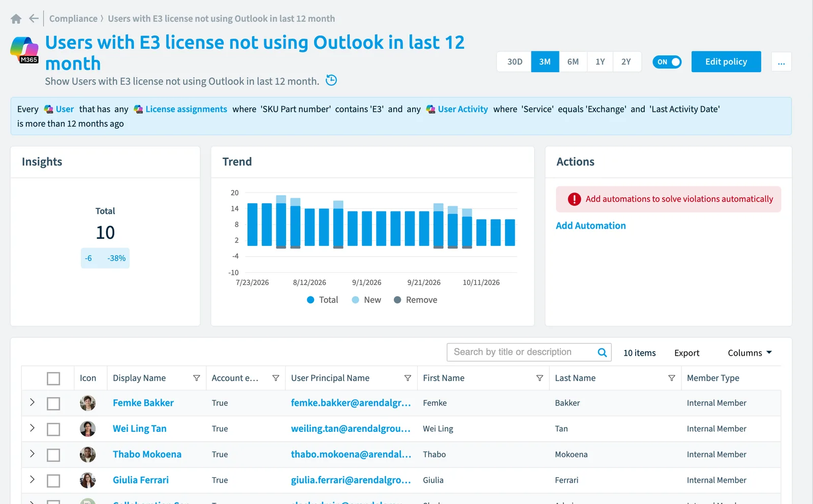This screenshot has width=813, height=504.
Task: Filter the Last Name column
Action: (x=672, y=378)
